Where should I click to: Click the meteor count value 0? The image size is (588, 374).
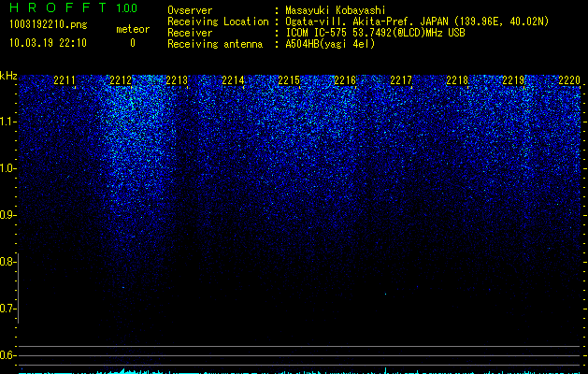click(x=133, y=43)
